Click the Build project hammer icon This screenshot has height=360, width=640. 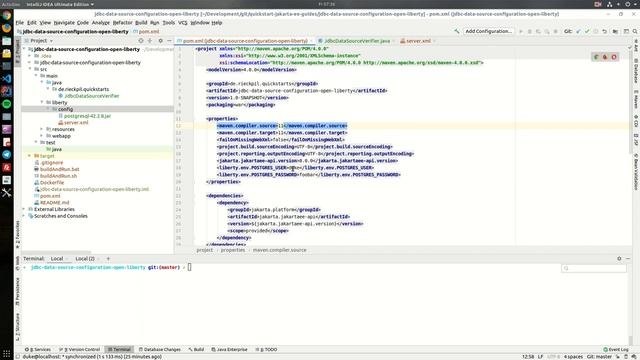[x=456, y=31]
